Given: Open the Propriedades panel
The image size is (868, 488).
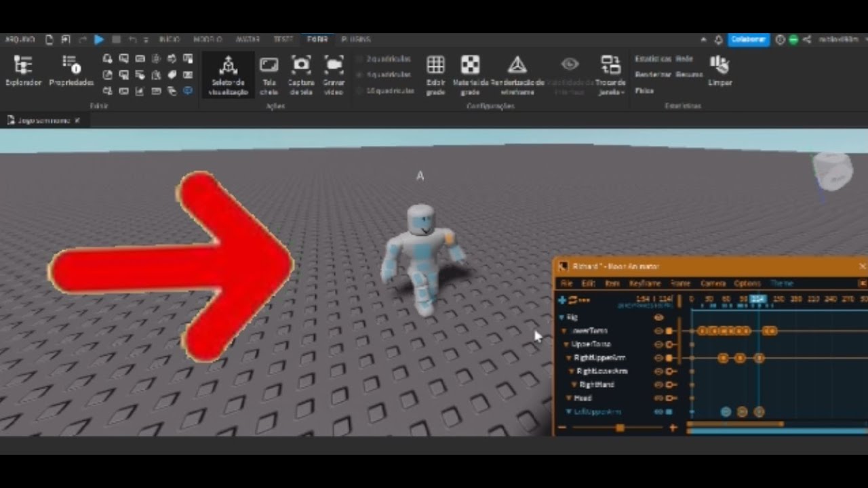Looking at the screenshot, I should (71, 70).
